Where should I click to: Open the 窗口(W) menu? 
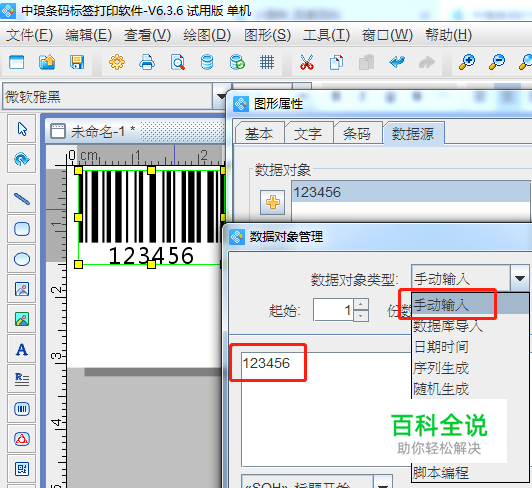[x=387, y=35]
